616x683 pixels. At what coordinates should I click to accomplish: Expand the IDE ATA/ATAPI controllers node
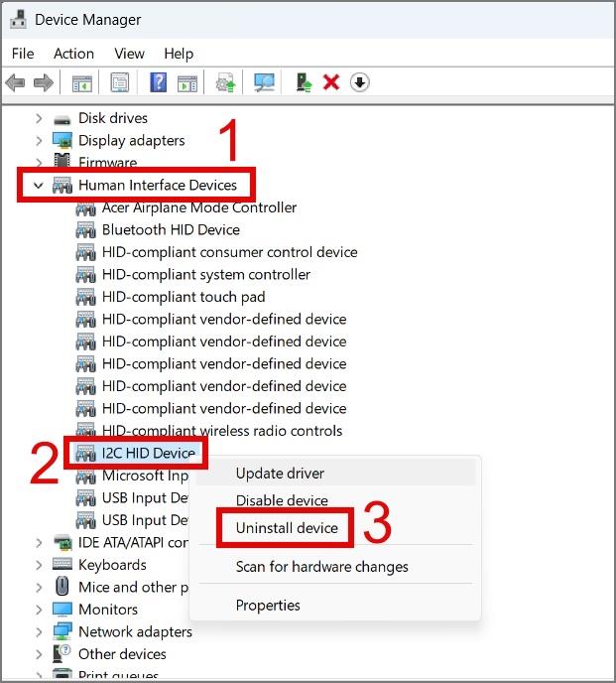click(x=39, y=543)
